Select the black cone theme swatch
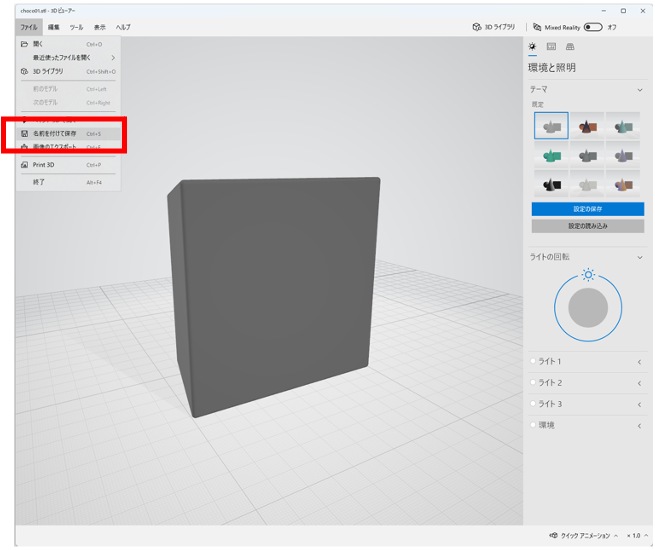This screenshot has width=655, height=550. coord(551,185)
